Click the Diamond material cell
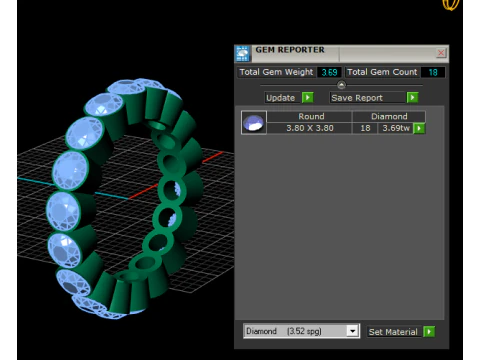This screenshot has height=360, width=480. (389, 116)
